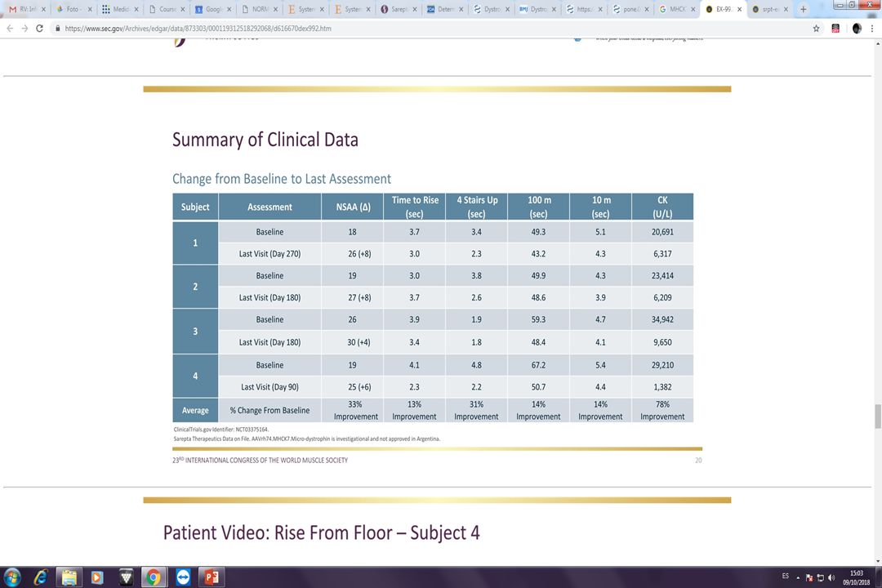The width and height of the screenshot is (882, 588).
Task: Click the CK value '20,691'
Action: pyautogui.click(x=662, y=232)
